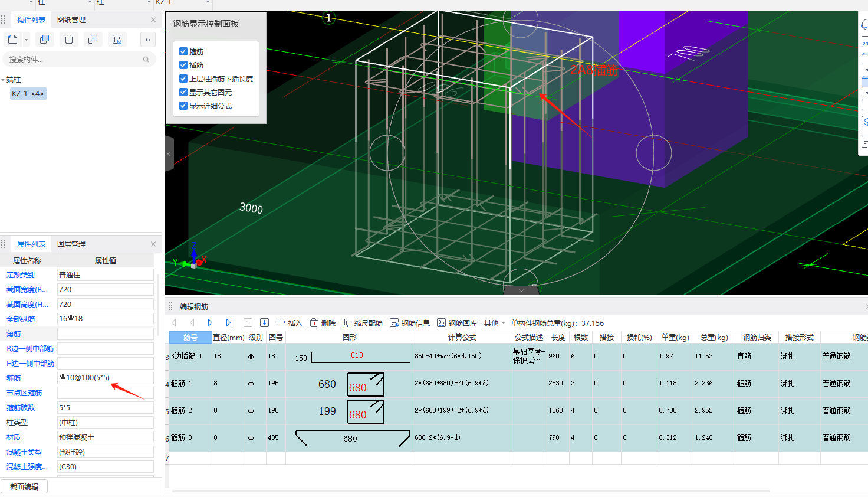Collapse left panel with viewport side arrow

click(169, 153)
